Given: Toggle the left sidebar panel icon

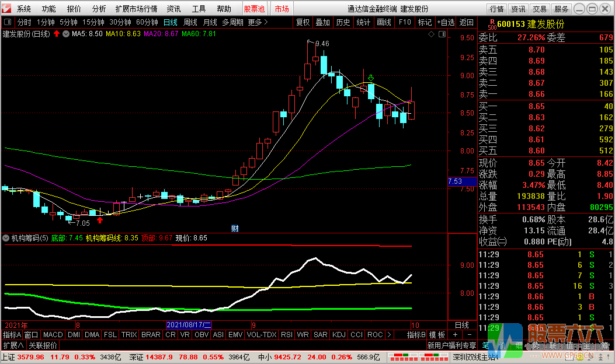Looking at the screenshot, I should tap(8, 22).
